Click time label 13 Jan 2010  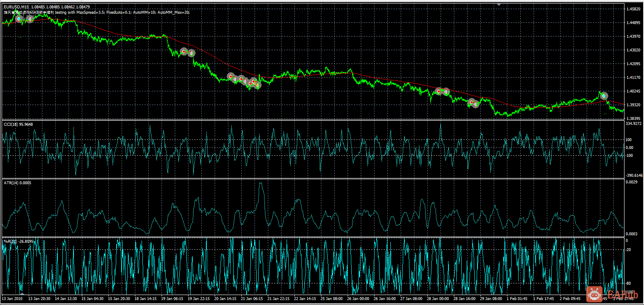click(12, 298)
